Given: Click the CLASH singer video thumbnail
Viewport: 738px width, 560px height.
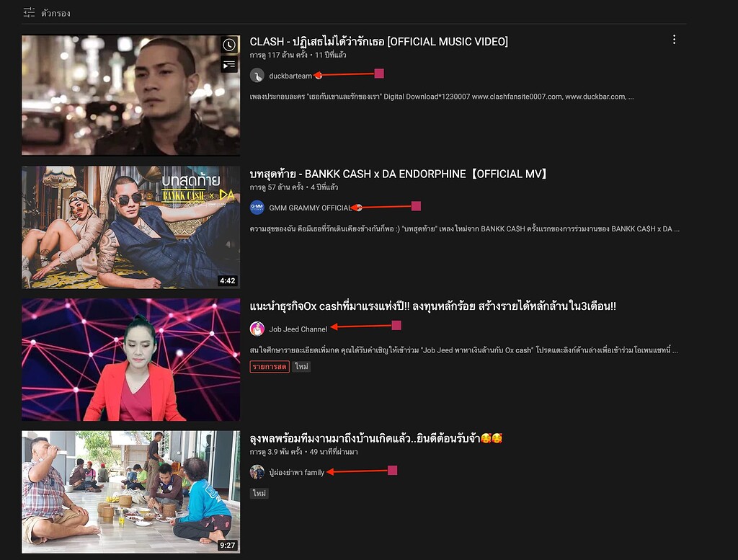Looking at the screenshot, I should click(131, 95).
